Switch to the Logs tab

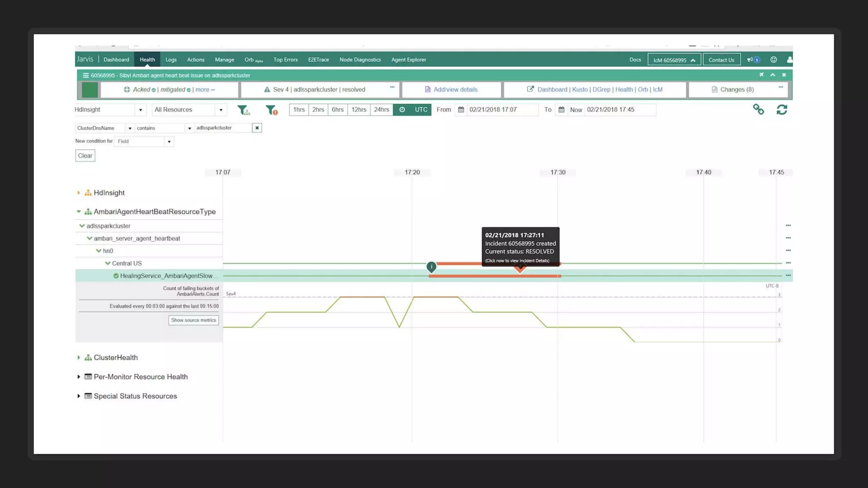point(171,60)
